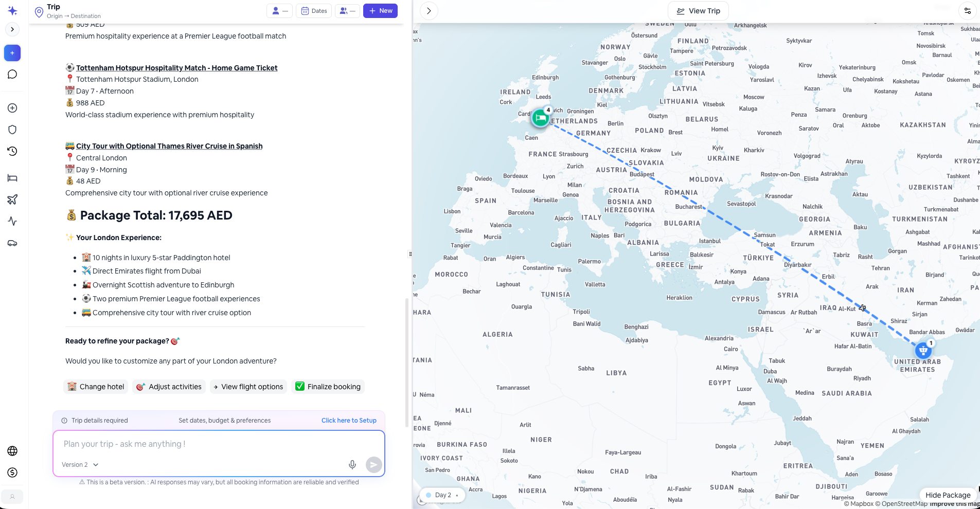Click Two premium Premier League football experiences bullet
Image resolution: width=980 pixels, height=509 pixels.
tap(176, 299)
